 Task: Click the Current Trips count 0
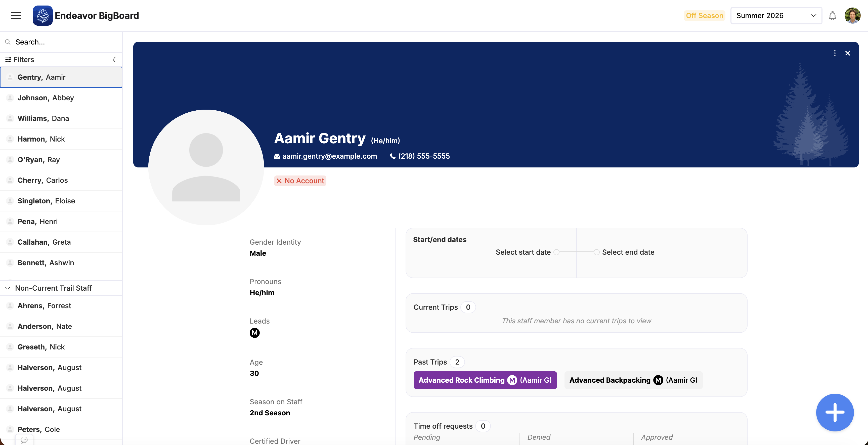tap(468, 307)
